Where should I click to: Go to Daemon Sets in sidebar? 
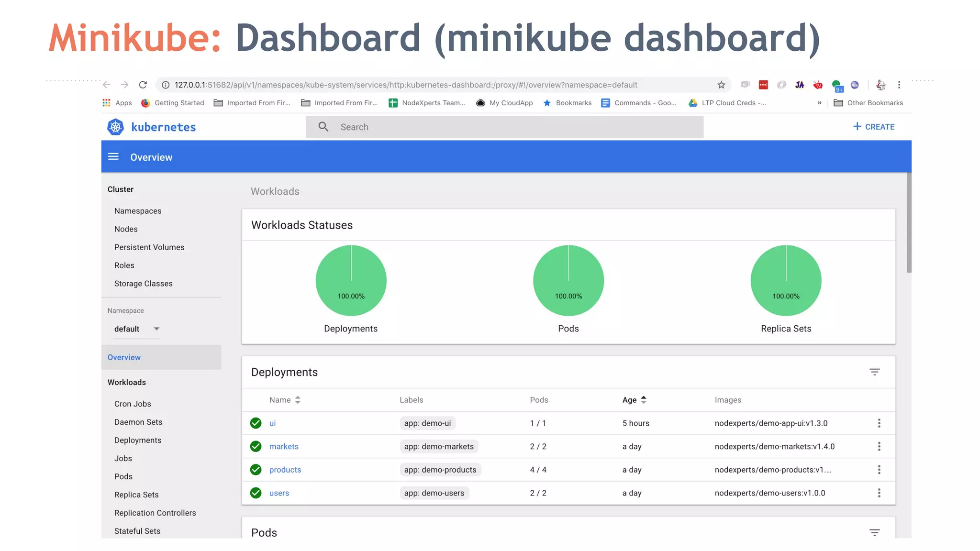(138, 422)
